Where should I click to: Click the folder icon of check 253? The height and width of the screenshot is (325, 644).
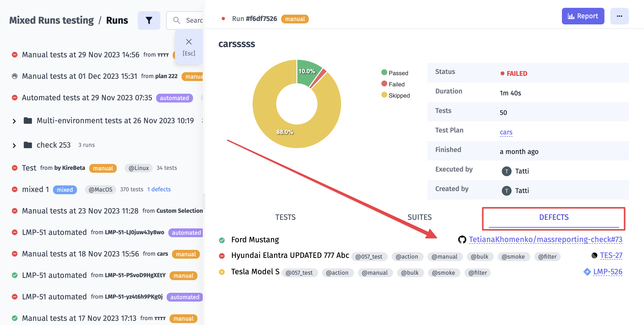[x=28, y=145]
